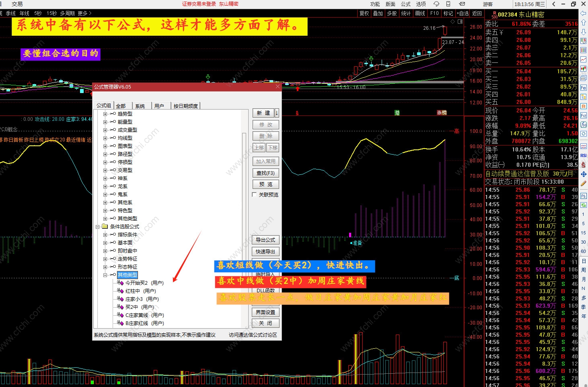Image resolution: width=588 pixels, height=387 pixels.
Task: Click the circle icon in right sidebar
Action: (x=584, y=134)
